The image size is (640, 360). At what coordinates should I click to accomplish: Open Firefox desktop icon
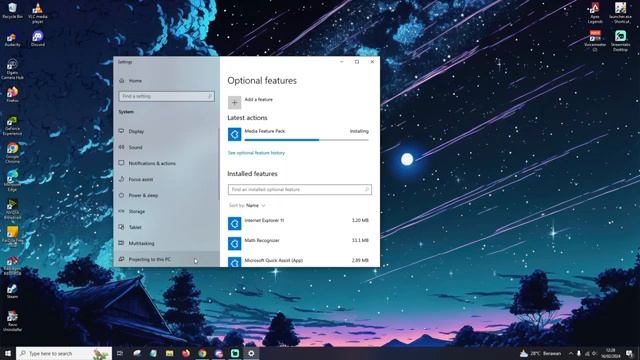12,94
